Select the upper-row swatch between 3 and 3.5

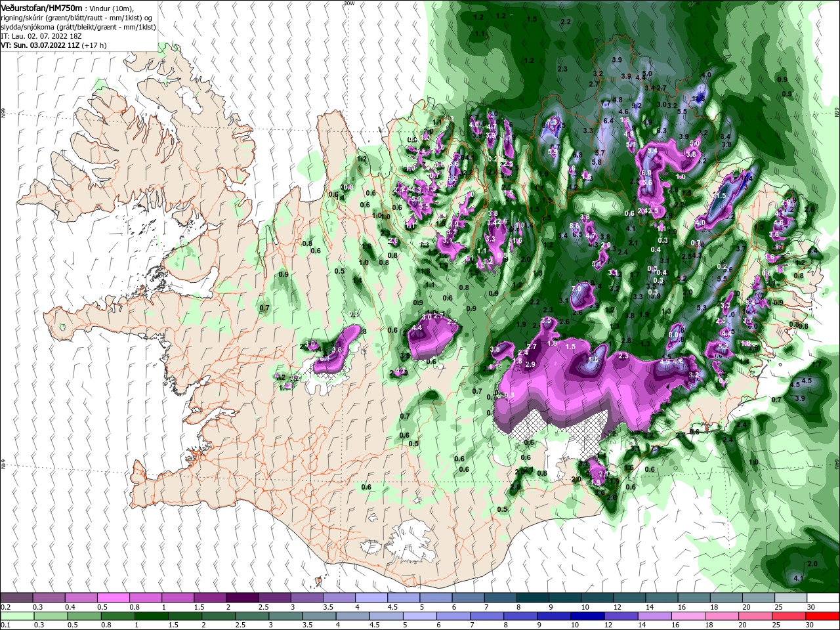[307, 598]
